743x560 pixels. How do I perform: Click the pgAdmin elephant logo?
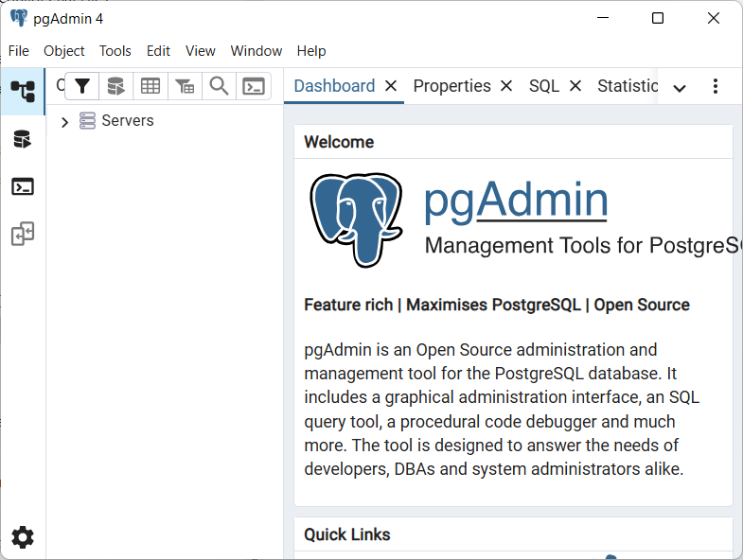coord(356,219)
